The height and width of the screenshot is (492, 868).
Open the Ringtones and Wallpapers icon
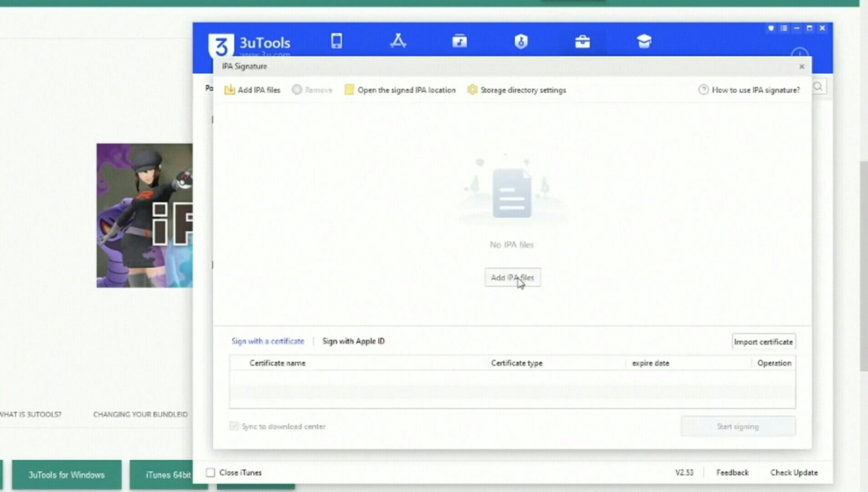pyautogui.click(x=460, y=41)
